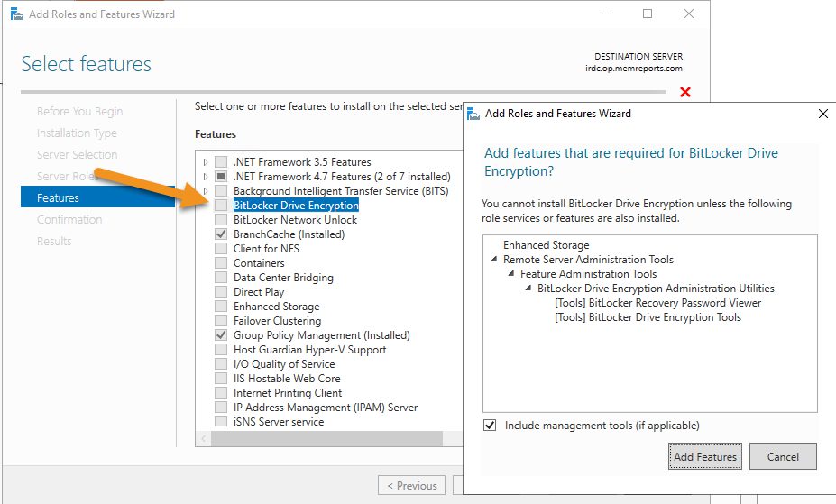Image resolution: width=836 pixels, height=504 pixels.
Task: Check the Data Center Bridging checkbox
Action: coord(221,277)
